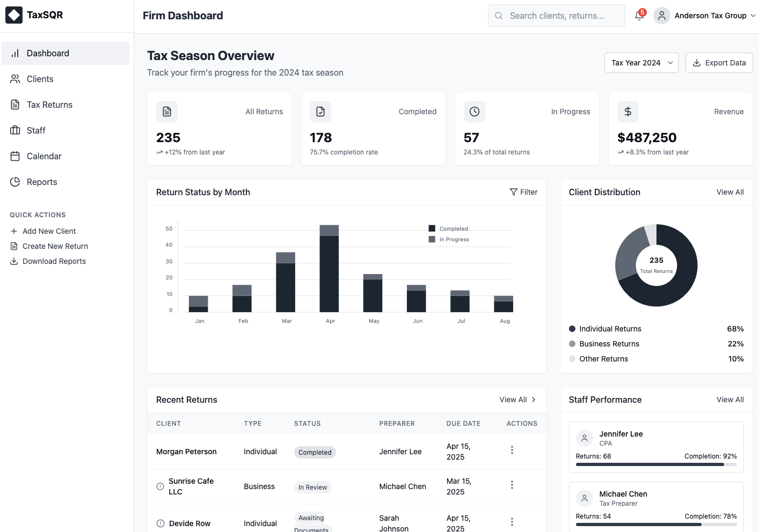Click the Export Data button
The height and width of the screenshot is (532, 759).
(x=719, y=63)
